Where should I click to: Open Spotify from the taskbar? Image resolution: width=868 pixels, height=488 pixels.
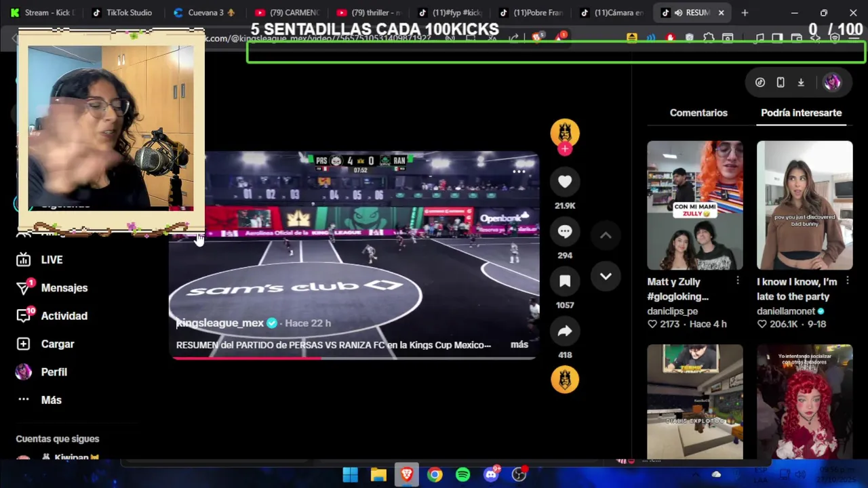[463, 474]
